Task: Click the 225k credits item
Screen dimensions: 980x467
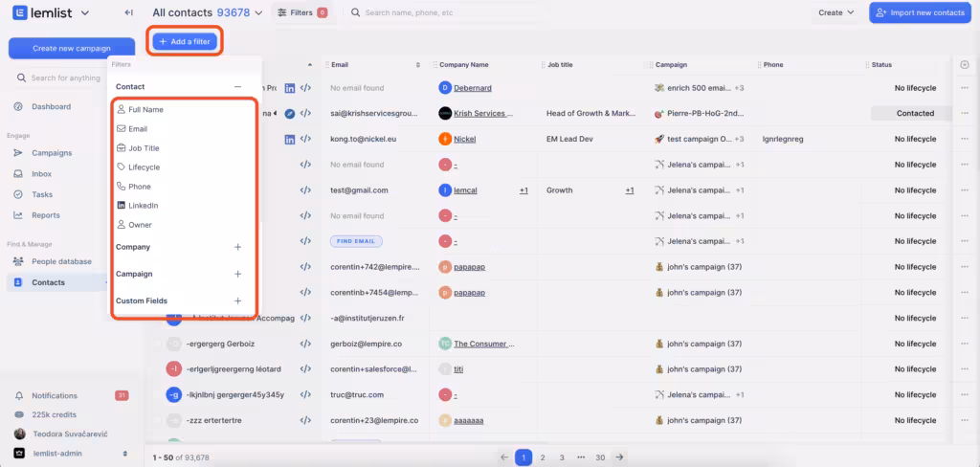Action: pos(54,414)
